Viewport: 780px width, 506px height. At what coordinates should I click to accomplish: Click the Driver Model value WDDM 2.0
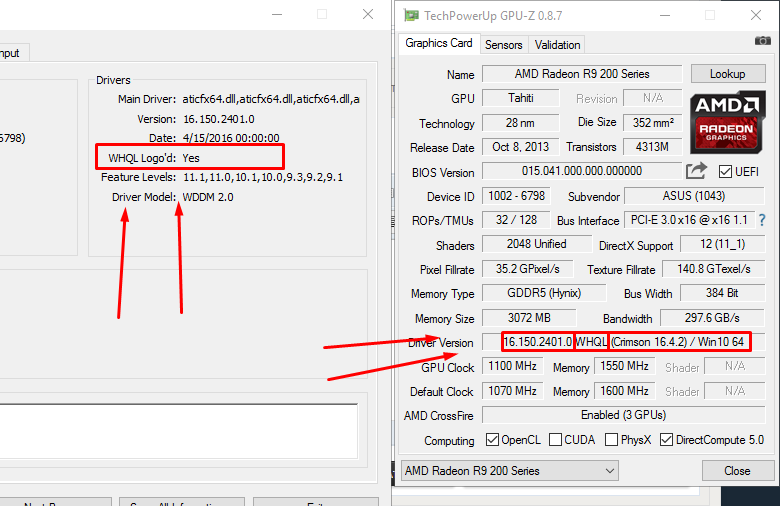pyautogui.click(x=208, y=197)
